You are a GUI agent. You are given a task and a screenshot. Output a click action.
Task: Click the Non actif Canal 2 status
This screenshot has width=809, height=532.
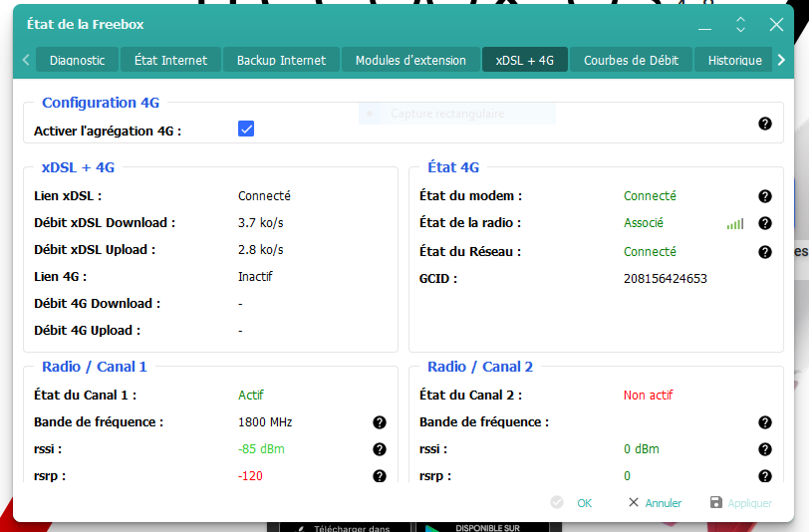click(x=648, y=396)
